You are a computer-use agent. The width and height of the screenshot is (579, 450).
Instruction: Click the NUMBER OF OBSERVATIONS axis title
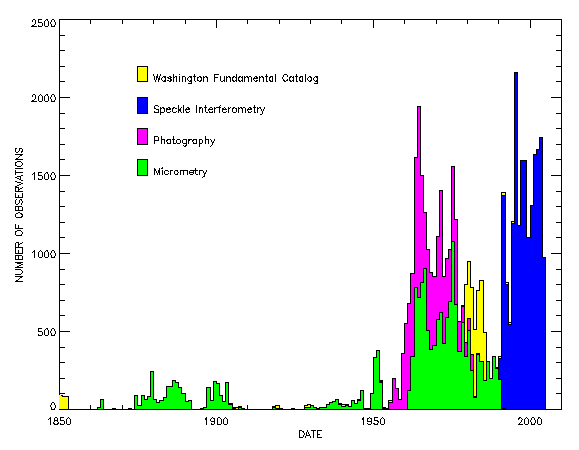tap(19, 215)
